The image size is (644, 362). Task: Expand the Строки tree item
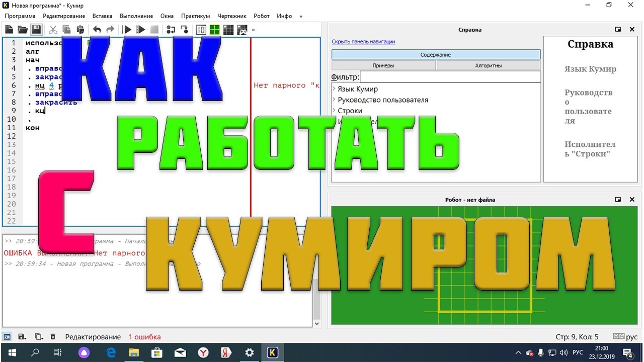click(334, 111)
